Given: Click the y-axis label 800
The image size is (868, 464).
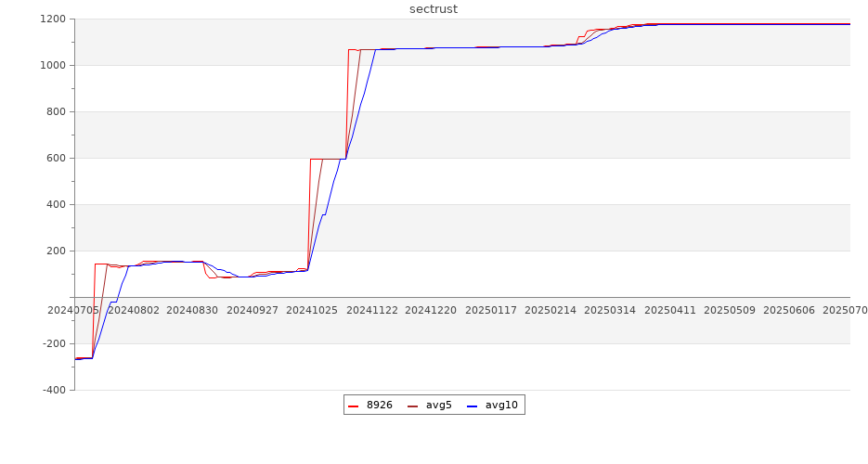Looking at the screenshot, I should pos(56,111).
